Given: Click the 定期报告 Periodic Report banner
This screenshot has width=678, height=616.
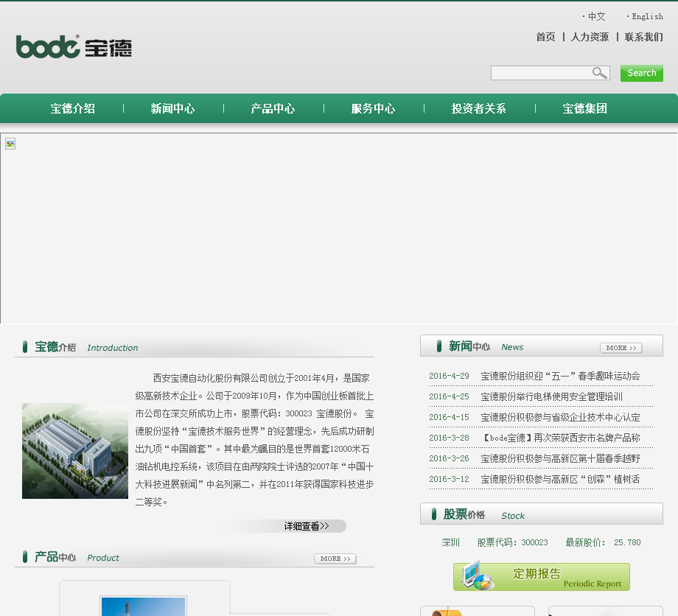Looking at the screenshot, I should (x=542, y=577).
